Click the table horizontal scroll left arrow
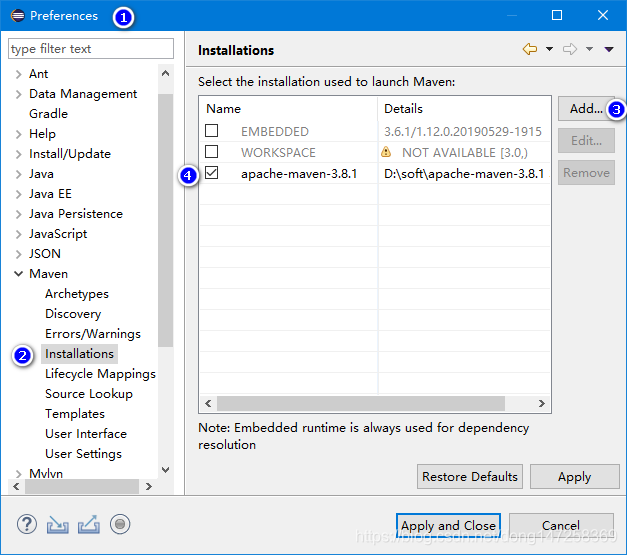The width and height of the screenshot is (627, 555). click(x=208, y=403)
